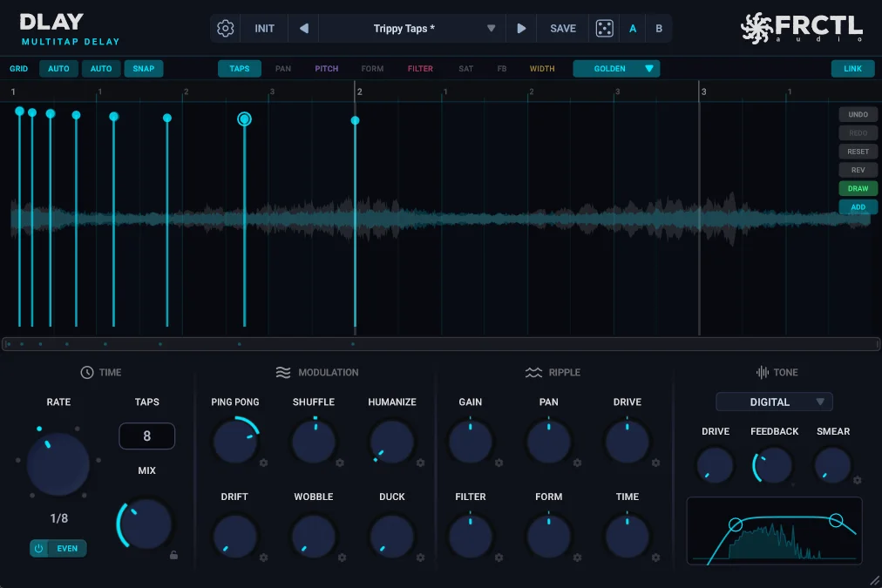
Task: Switch to preset slot A
Action: tap(633, 28)
